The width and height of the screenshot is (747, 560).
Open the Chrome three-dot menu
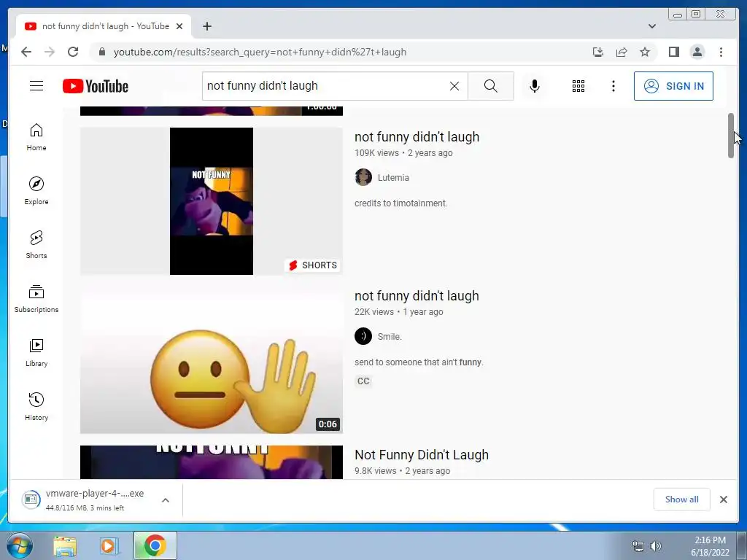pos(721,52)
